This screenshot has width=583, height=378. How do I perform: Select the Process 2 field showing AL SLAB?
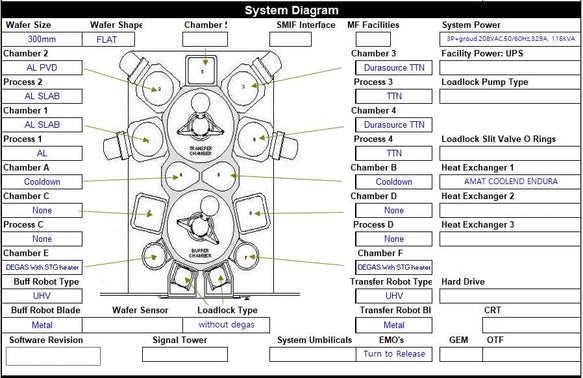pos(42,96)
